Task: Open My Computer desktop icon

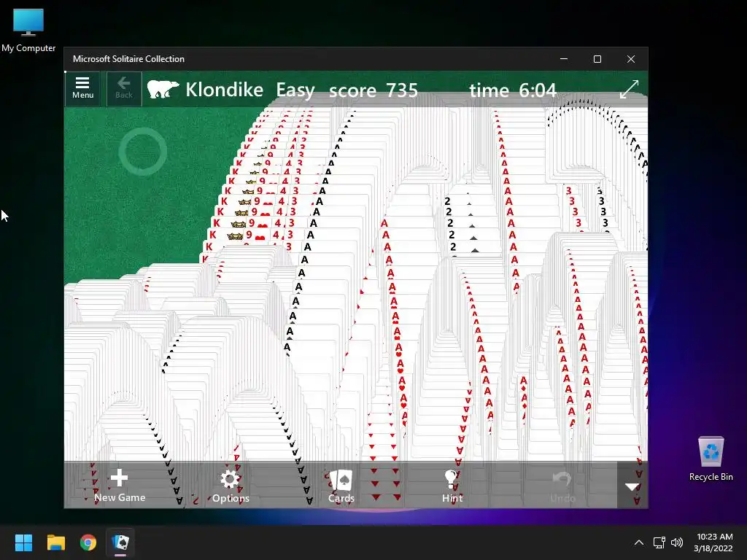Action: 28,31
